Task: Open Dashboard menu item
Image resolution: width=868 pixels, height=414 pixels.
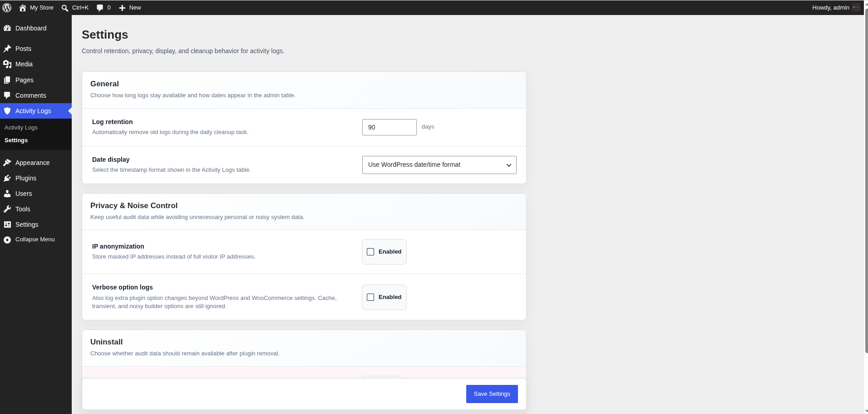Action: tap(36, 28)
